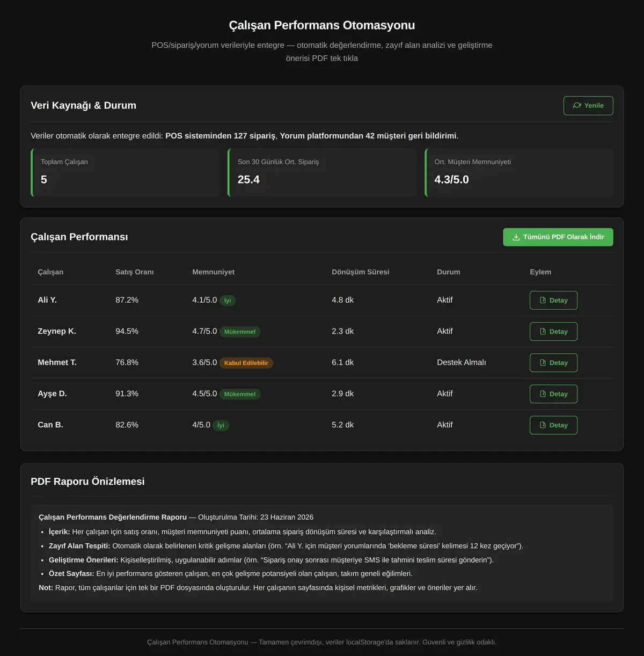Click the Toplam Çalışan stat card

[x=126, y=172]
